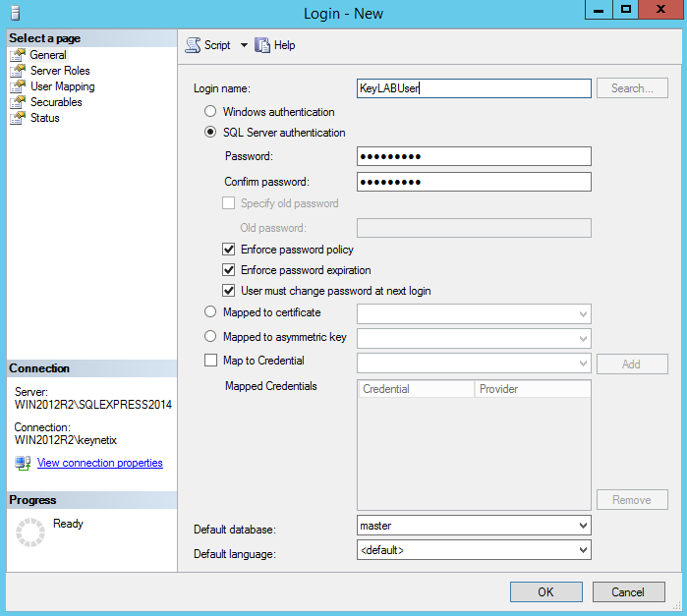Uncheck Enforce password policy

(x=229, y=250)
